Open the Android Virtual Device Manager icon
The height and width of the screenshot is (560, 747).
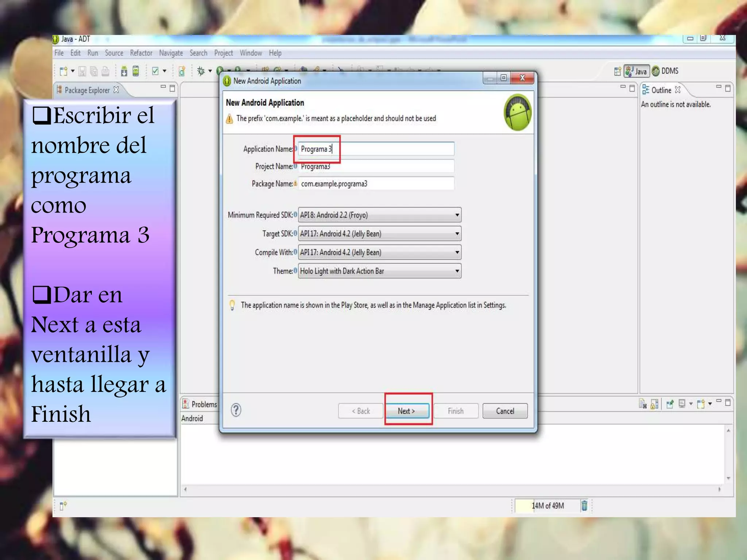(136, 71)
